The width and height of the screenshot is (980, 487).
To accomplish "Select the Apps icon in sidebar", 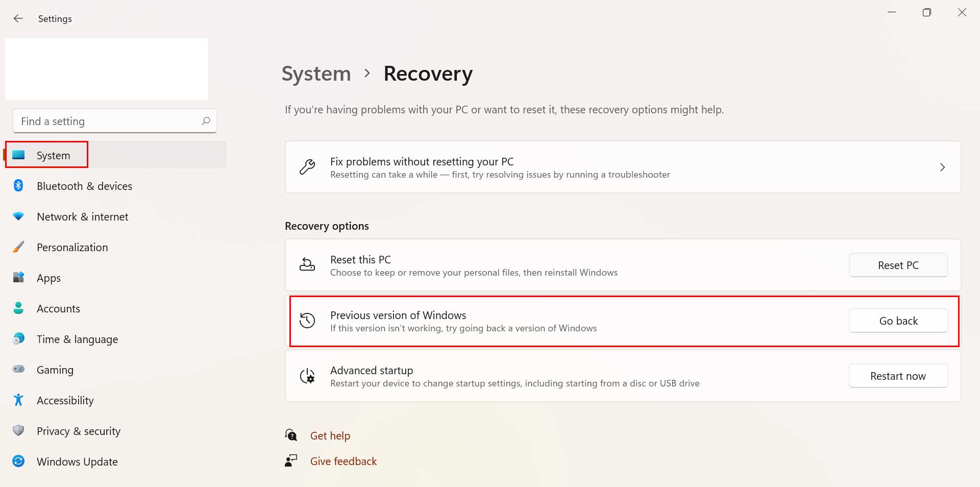I will pos(19,278).
